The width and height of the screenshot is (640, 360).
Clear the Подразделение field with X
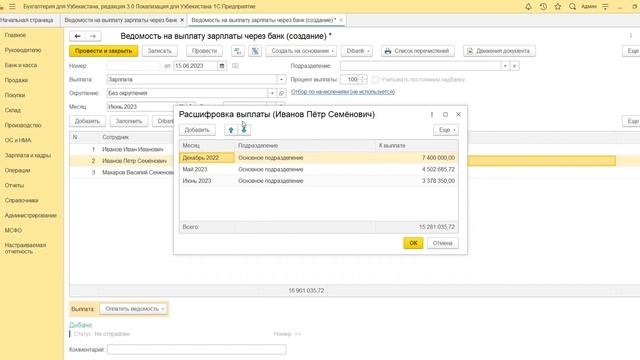(515, 66)
